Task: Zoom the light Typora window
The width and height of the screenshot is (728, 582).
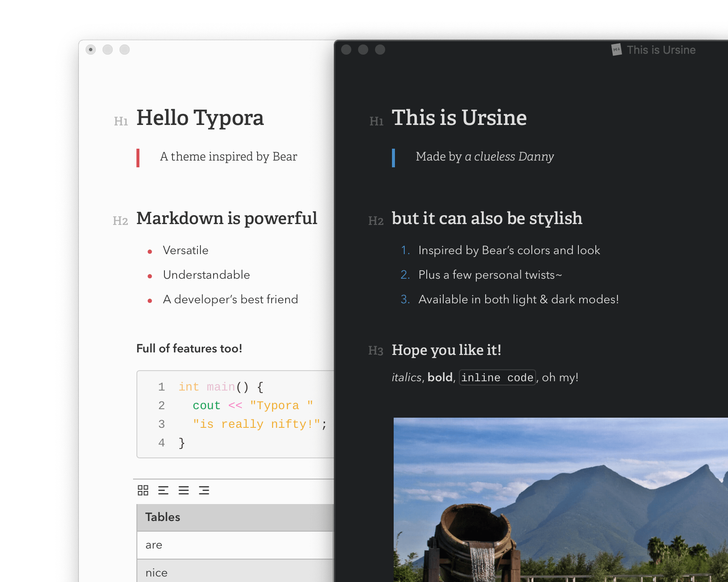Action: (x=125, y=50)
